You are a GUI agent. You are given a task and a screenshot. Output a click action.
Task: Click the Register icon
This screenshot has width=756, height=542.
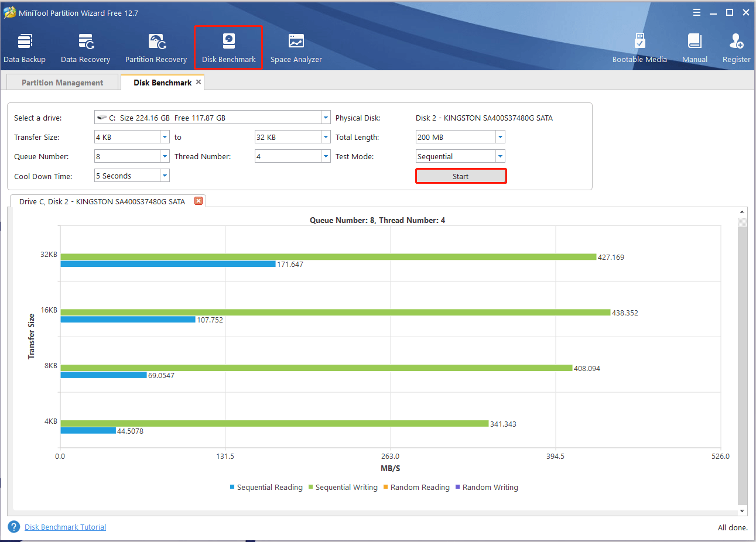tap(736, 48)
